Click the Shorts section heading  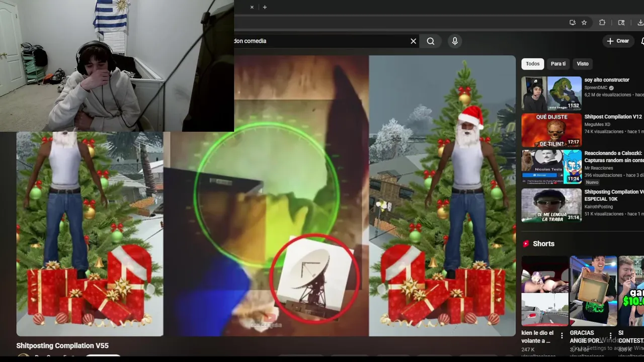coord(543,244)
